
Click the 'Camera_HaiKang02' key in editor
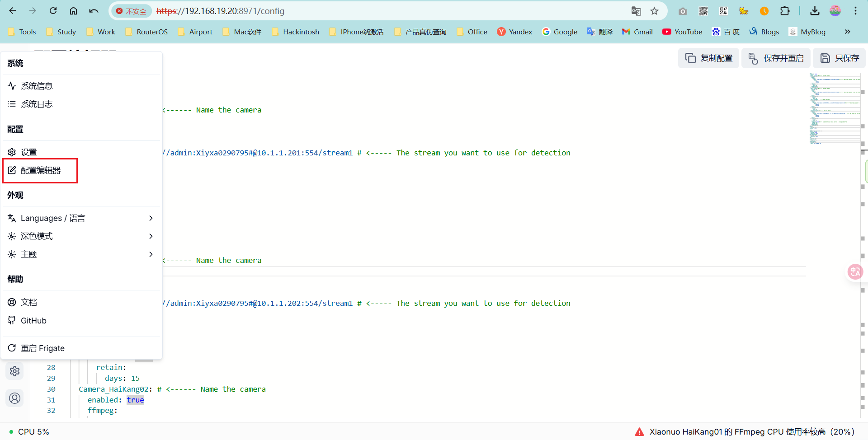113,389
